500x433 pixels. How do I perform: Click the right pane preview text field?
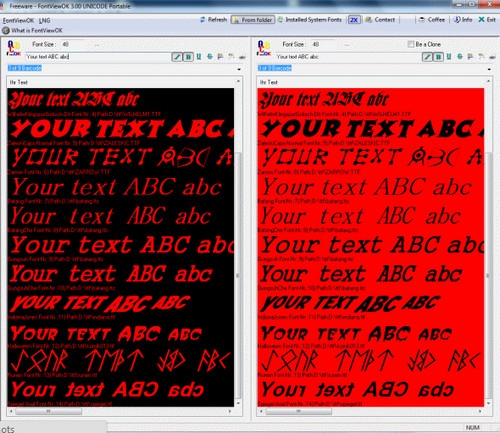348,57
